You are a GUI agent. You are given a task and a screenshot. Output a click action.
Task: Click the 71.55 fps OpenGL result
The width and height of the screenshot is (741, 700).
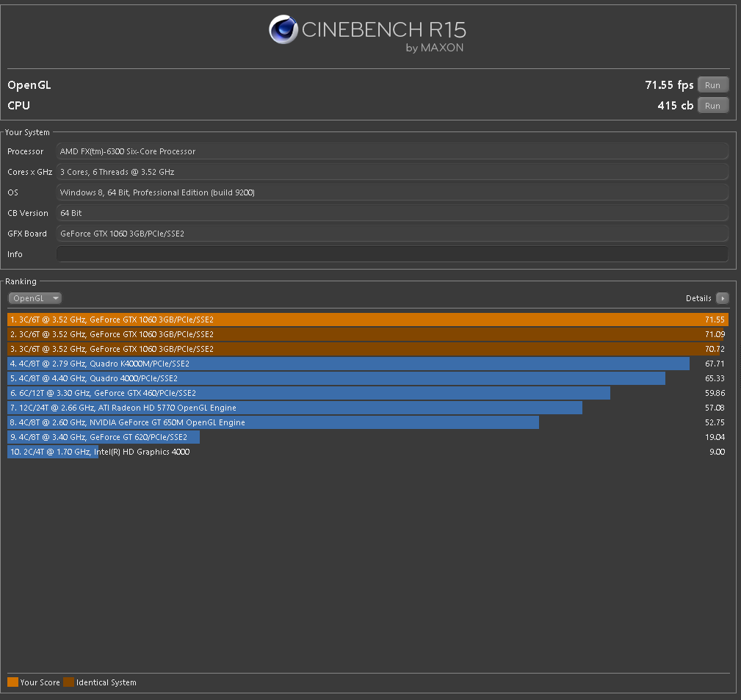pos(669,85)
